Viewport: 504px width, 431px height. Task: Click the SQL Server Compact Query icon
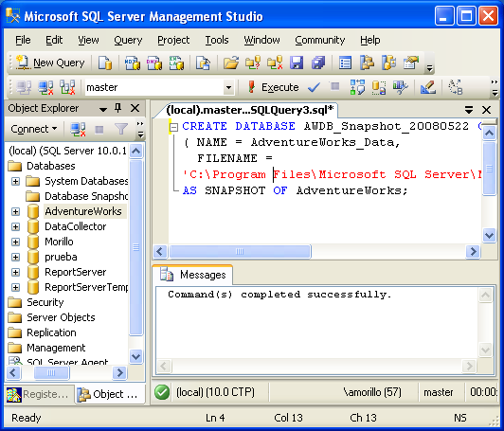[203, 63]
